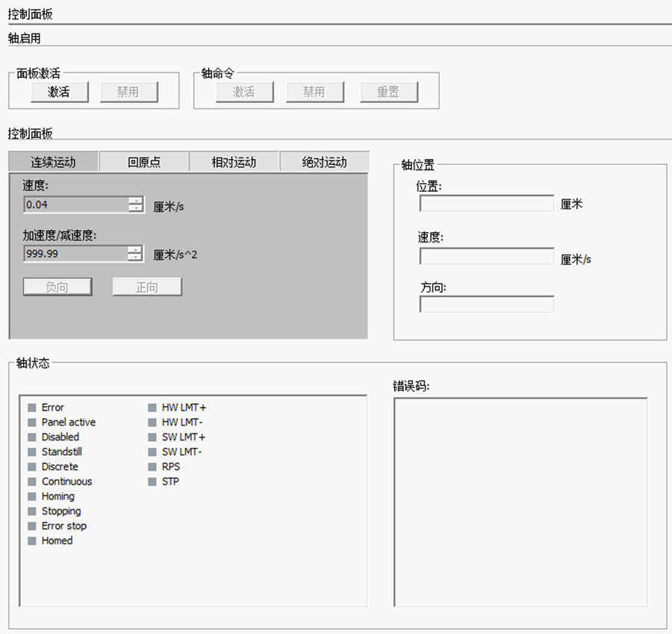Click the Error status indicator square
Image resolution: width=672 pixels, height=634 pixels.
pyautogui.click(x=31, y=408)
